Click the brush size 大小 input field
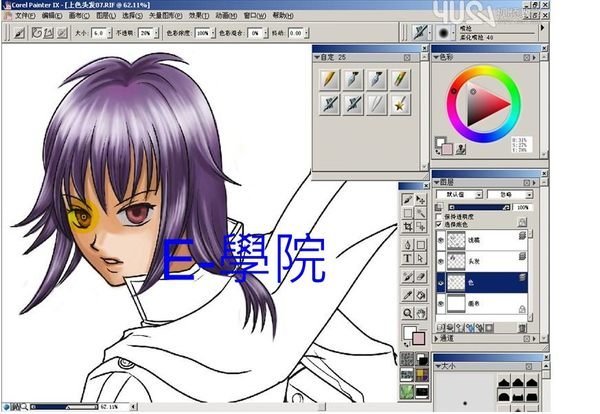The image size is (600, 414). click(x=99, y=32)
